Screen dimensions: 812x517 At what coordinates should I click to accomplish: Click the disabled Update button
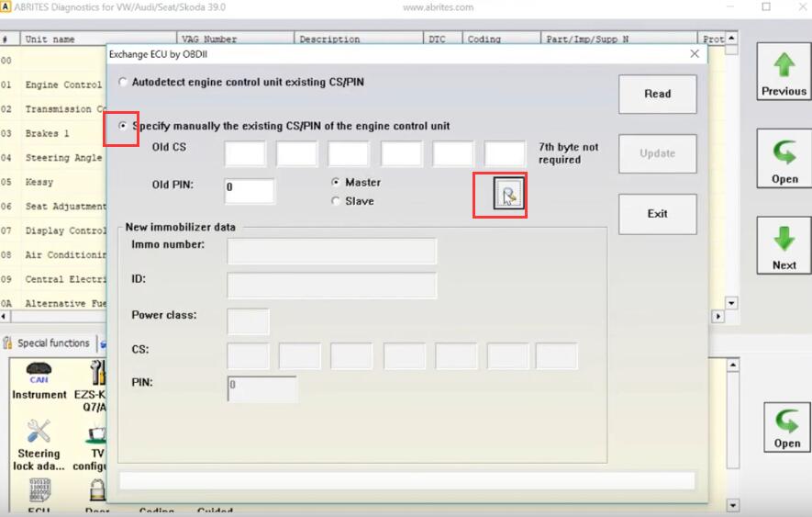point(657,153)
